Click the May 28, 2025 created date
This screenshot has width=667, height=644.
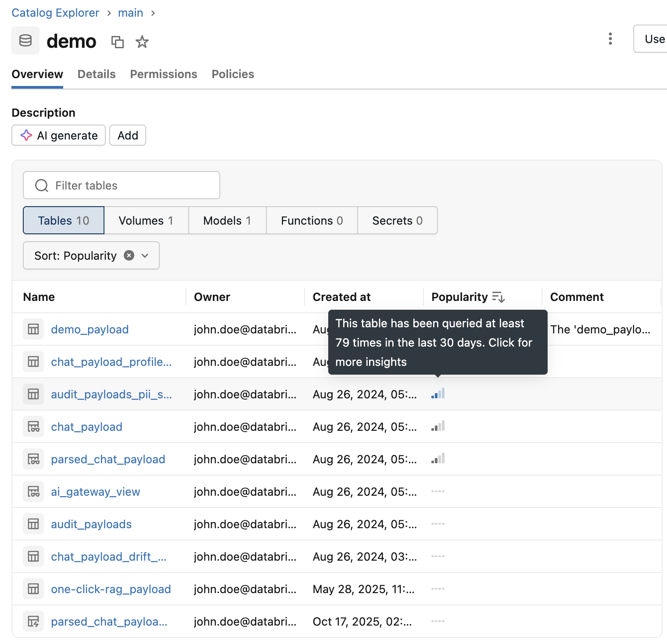(x=363, y=589)
